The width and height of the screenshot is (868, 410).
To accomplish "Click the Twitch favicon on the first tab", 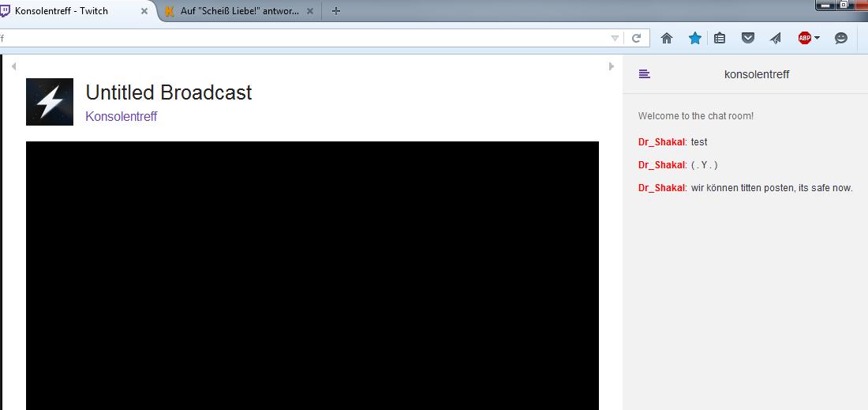I will pyautogui.click(x=5, y=11).
